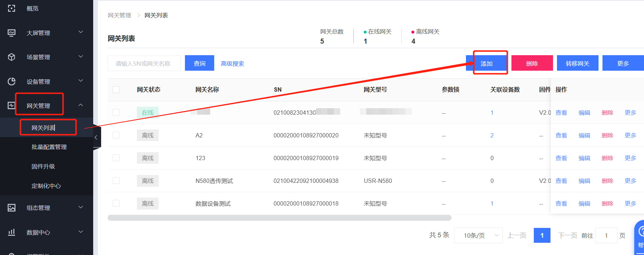Collapse the sidebar with the arrow handle
The image size is (644, 255).
[96, 137]
